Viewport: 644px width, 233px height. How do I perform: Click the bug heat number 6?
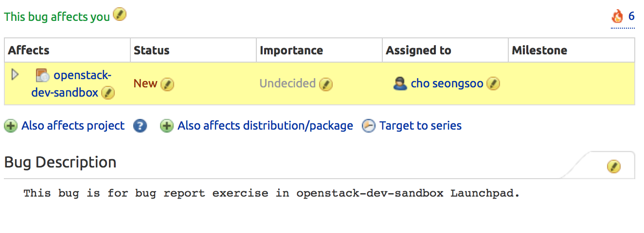(631, 16)
